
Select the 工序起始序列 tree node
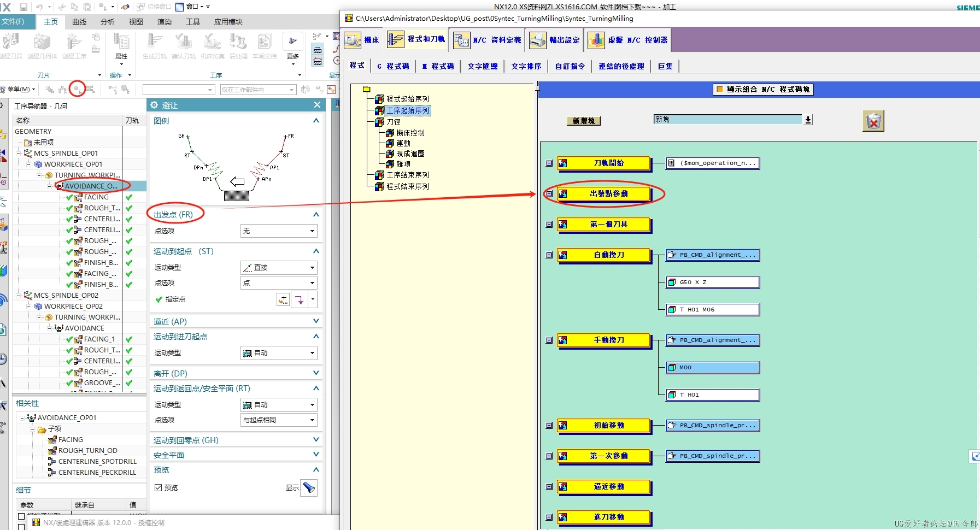coord(408,110)
